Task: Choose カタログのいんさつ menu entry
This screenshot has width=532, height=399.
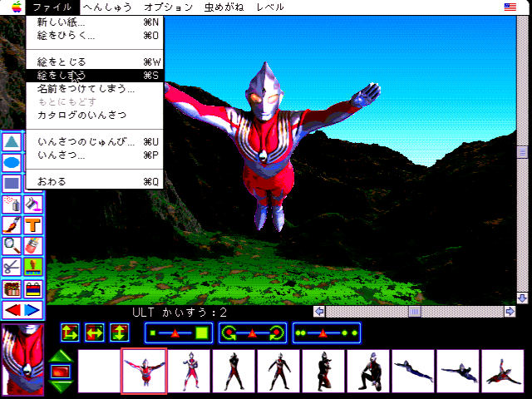Action: click(95, 116)
